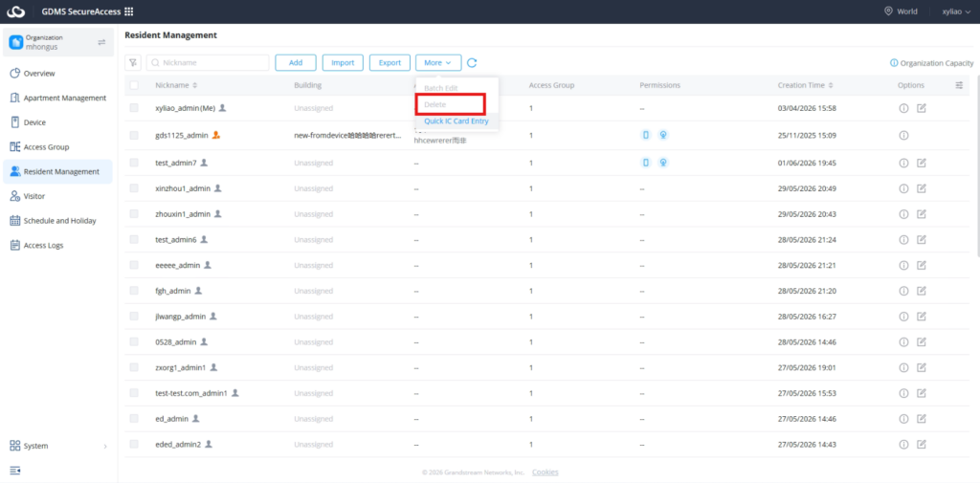View details icon for fgh_admin row
The width and height of the screenshot is (980, 483).
(903, 291)
